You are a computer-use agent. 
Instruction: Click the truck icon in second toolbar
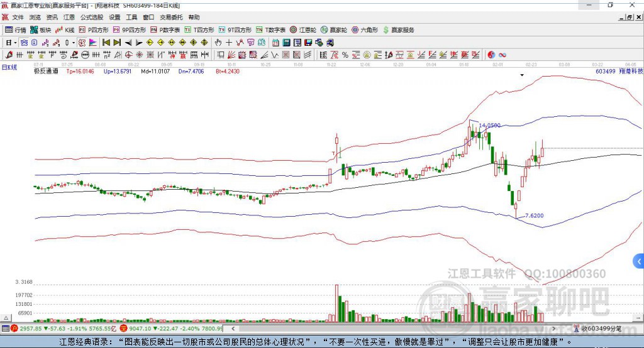tap(330, 42)
